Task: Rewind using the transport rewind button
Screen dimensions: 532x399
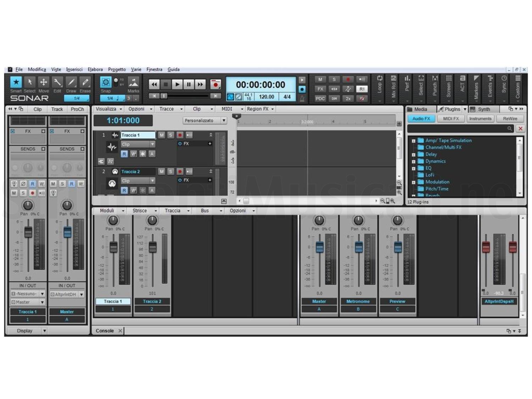Action: click(154, 84)
